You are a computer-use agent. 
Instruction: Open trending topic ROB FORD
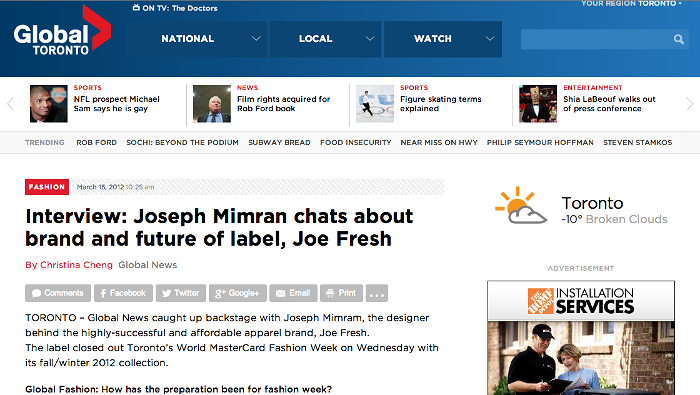(x=96, y=142)
